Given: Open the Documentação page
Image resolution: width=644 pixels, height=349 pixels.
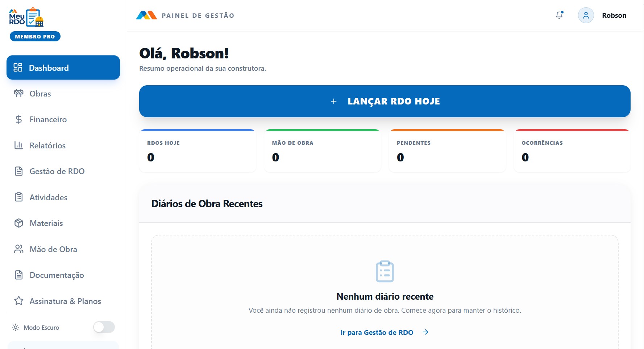Looking at the screenshot, I should click(57, 275).
